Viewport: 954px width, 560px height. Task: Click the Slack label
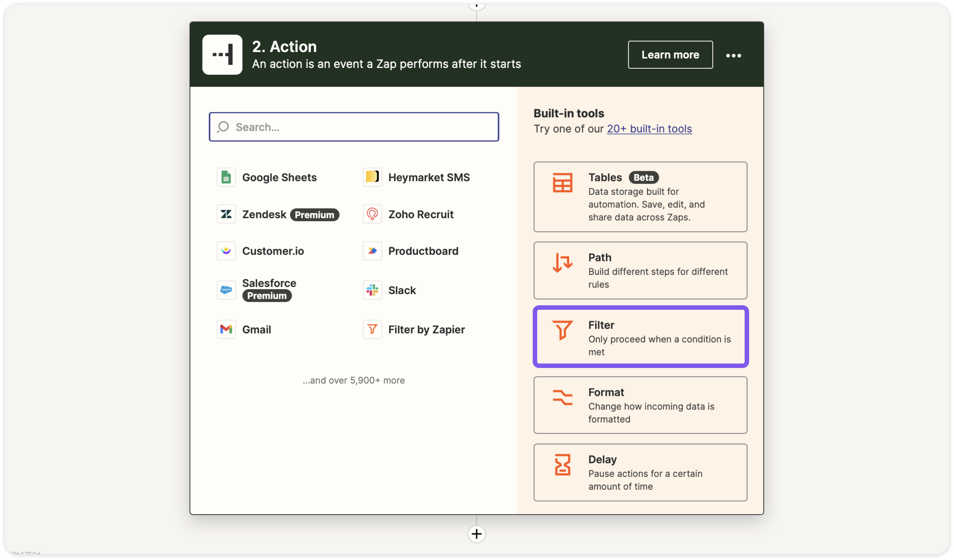pos(402,291)
